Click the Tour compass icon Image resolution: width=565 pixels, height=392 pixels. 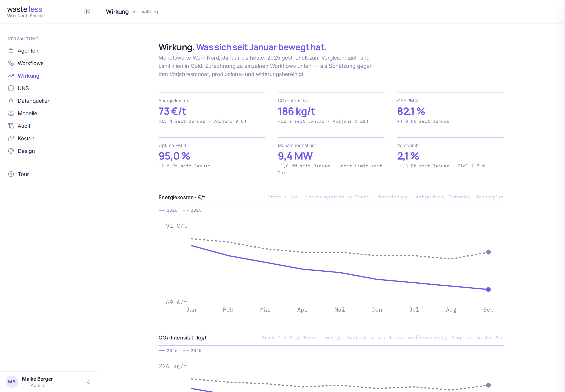pos(11,174)
